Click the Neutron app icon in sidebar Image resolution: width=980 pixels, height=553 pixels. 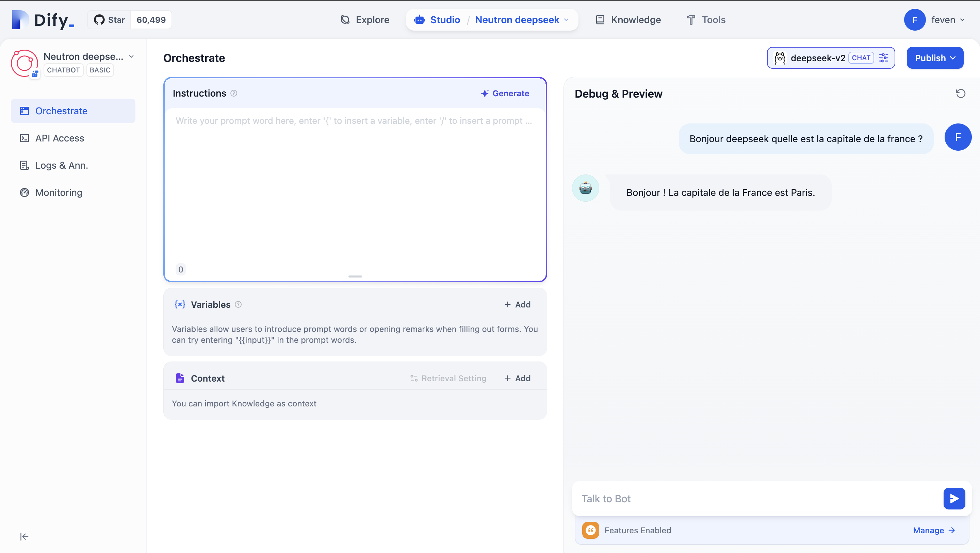click(x=25, y=63)
